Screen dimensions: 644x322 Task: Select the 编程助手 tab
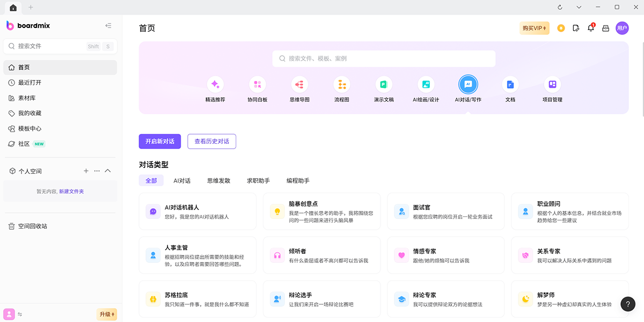298,181
